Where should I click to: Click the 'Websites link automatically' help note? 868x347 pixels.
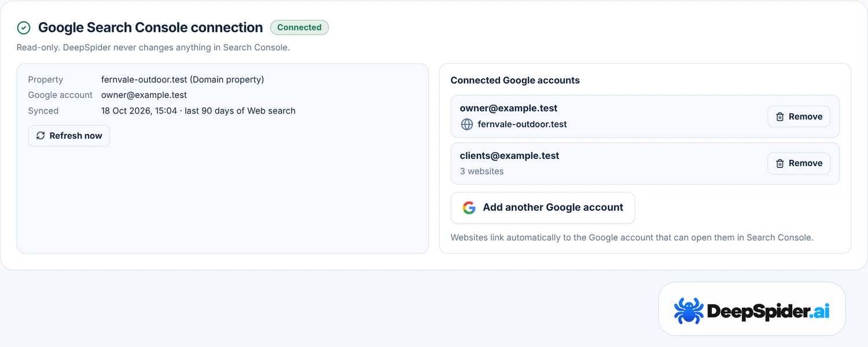[x=632, y=238]
